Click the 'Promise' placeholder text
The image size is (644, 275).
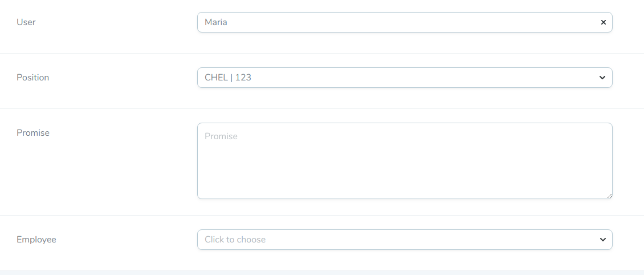click(x=221, y=136)
